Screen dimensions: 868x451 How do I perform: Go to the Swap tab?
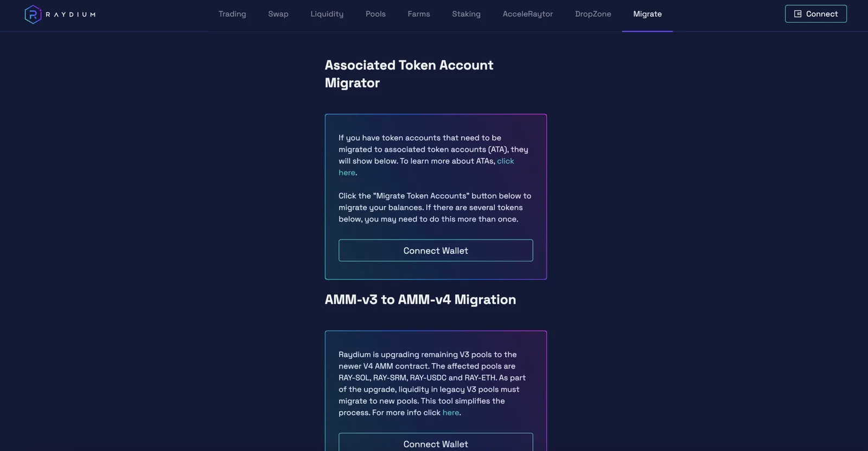(x=278, y=14)
